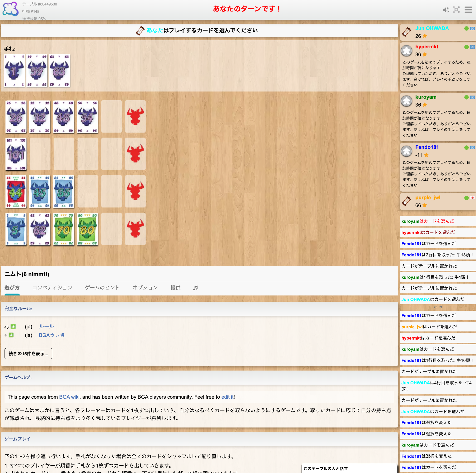Screen dimensions: 476x473
Task: Click red bull head on first row
Action: (x=135, y=116)
